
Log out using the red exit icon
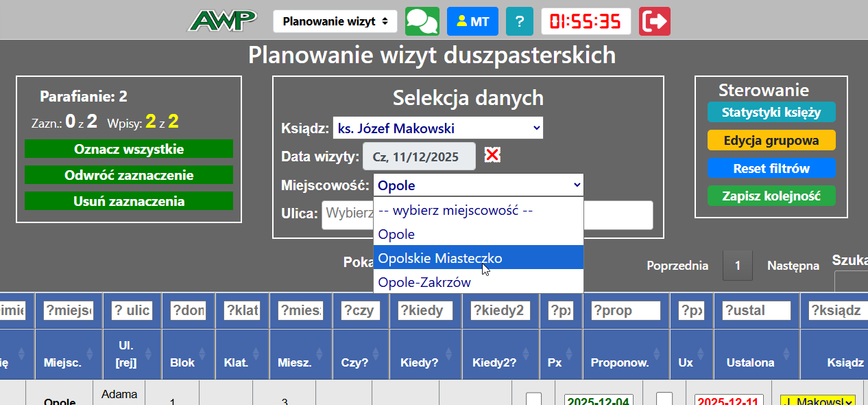pyautogui.click(x=655, y=21)
